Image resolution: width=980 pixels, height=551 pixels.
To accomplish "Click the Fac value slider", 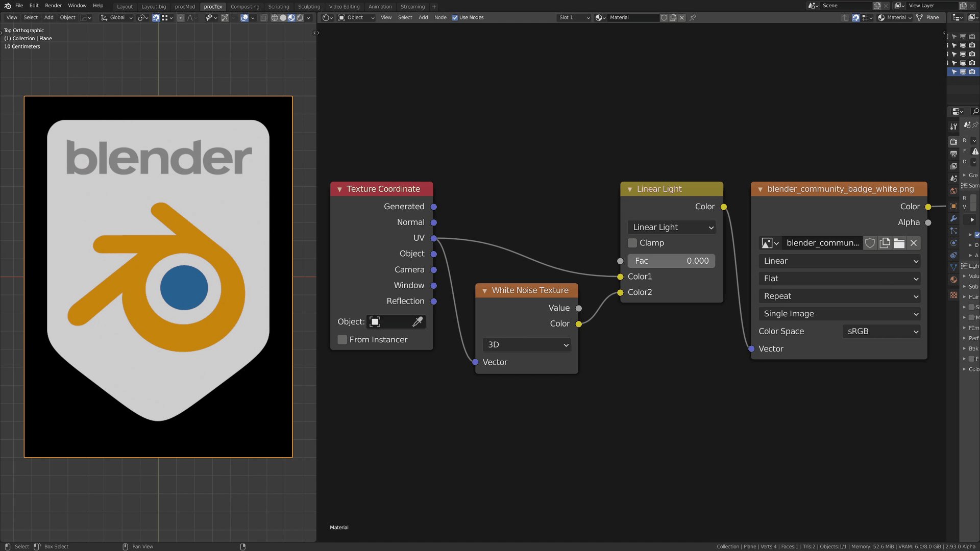I will [x=671, y=261].
